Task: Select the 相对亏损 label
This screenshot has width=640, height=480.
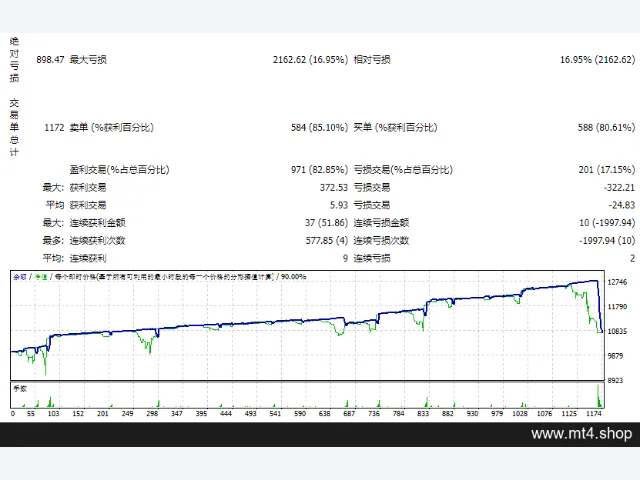Action: click(372, 60)
